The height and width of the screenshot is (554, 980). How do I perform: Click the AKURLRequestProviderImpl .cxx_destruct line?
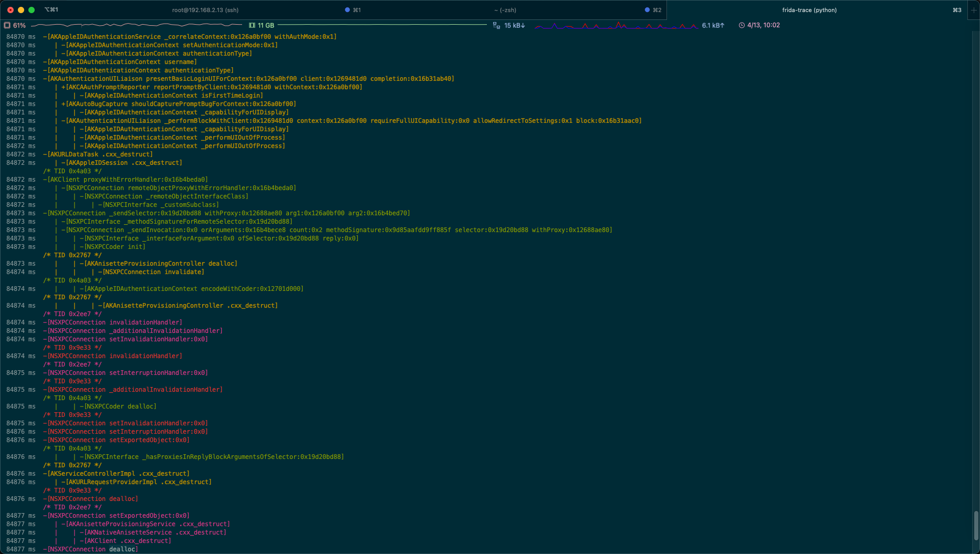point(137,482)
